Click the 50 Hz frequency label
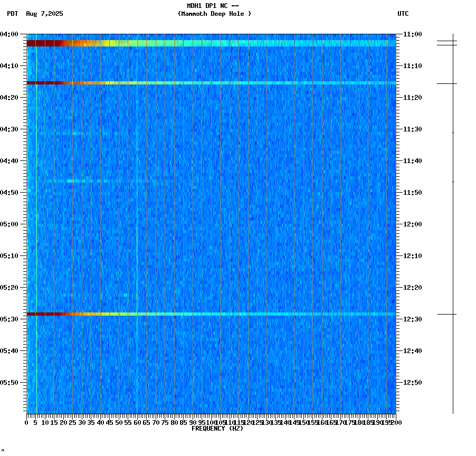The width and height of the screenshot is (476, 456). (x=120, y=422)
